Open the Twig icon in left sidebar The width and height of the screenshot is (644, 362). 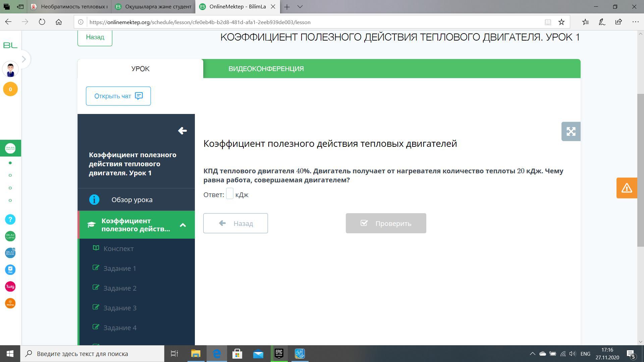[x=10, y=287]
